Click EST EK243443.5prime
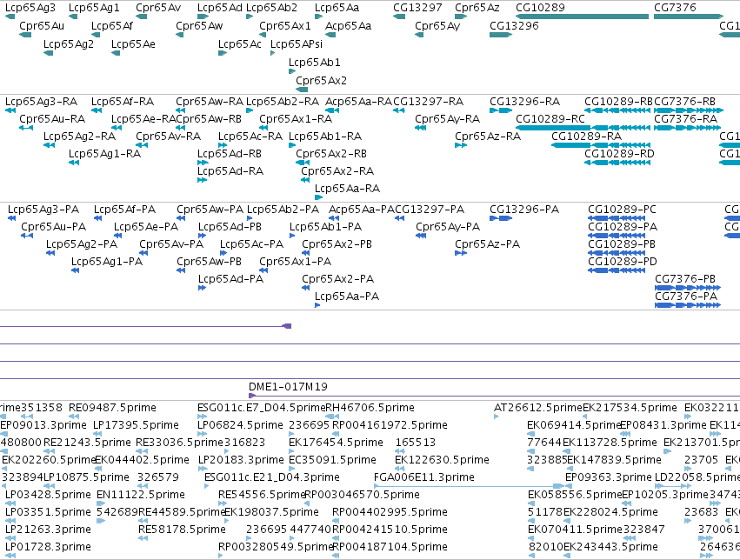 [x=610, y=547]
